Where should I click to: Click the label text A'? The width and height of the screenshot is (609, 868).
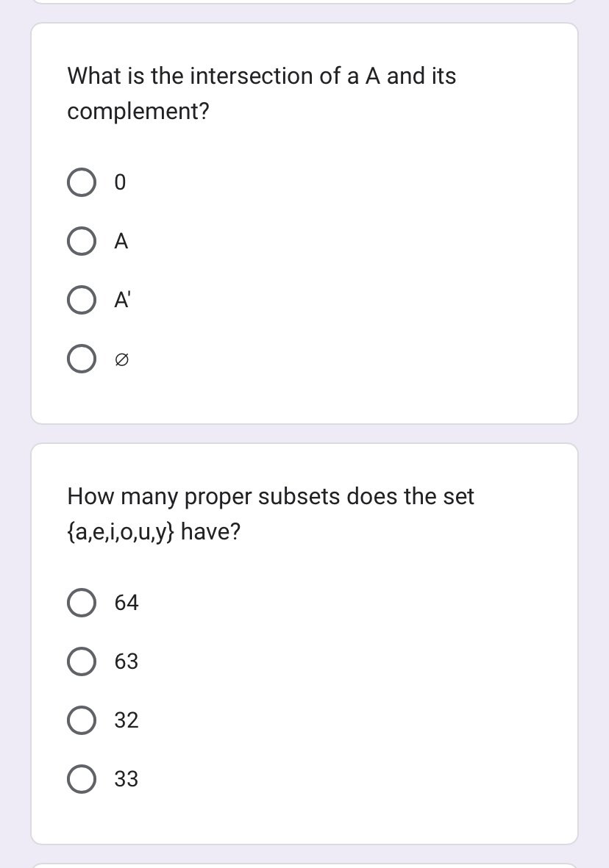(x=122, y=299)
